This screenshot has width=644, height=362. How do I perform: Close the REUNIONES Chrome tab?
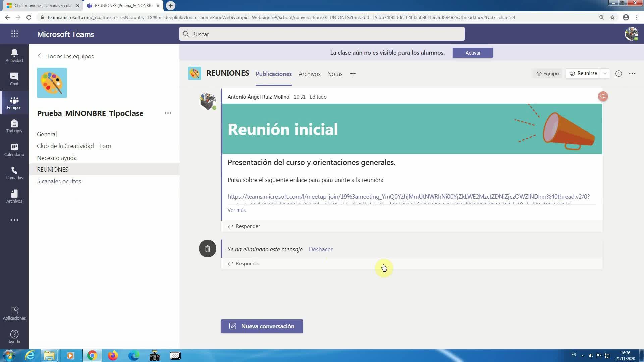pyautogui.click(x=158, y=6)
